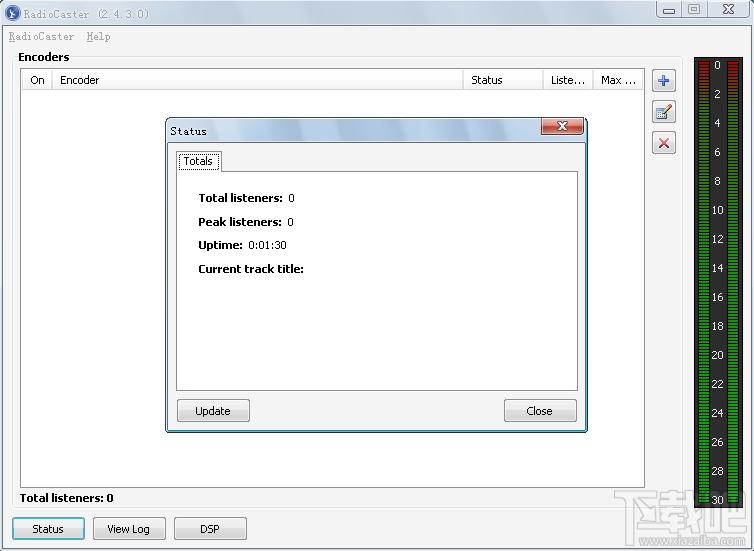This screenshot has height=551, width=754.
Task: Click the Update button in Status dialog
Action: click(213, 411)
